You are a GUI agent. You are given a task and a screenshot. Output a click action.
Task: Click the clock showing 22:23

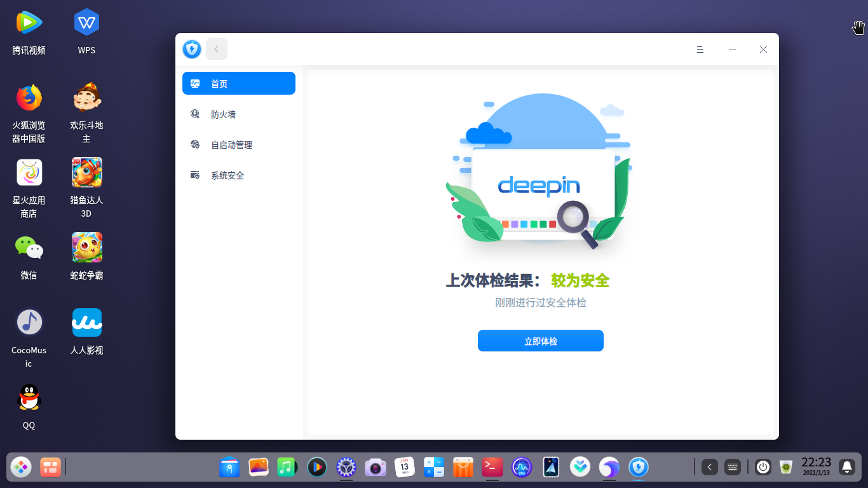(x=816, y=466)
